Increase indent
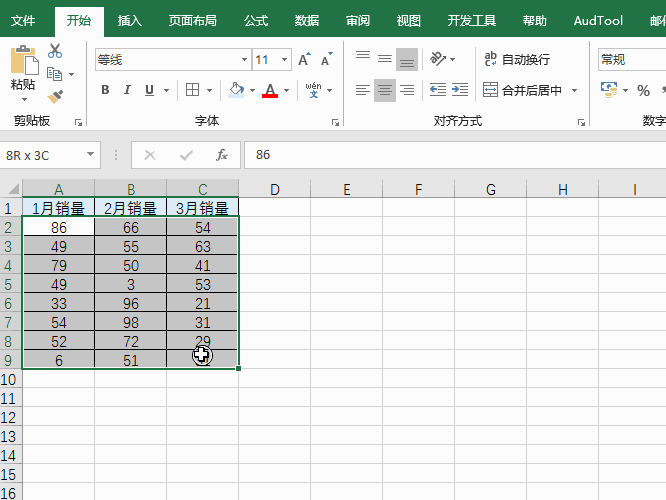 [460, 90]
